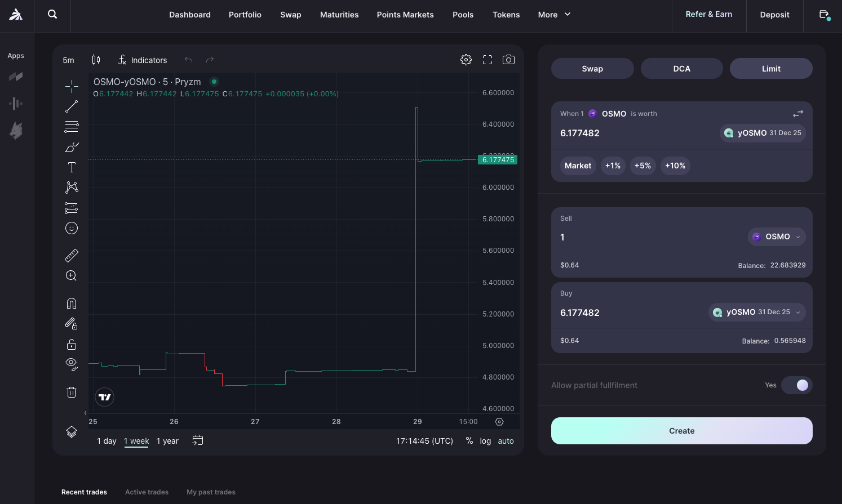
Task: Open the Sell OSMO token dropdown
Action: coord(777,237)
